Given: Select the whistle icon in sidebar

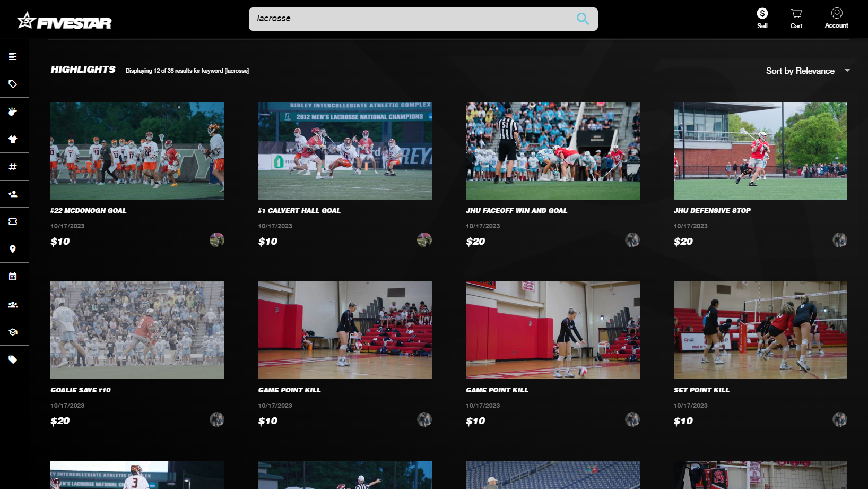Looking at the screenshot, I should tap(13, 111).
